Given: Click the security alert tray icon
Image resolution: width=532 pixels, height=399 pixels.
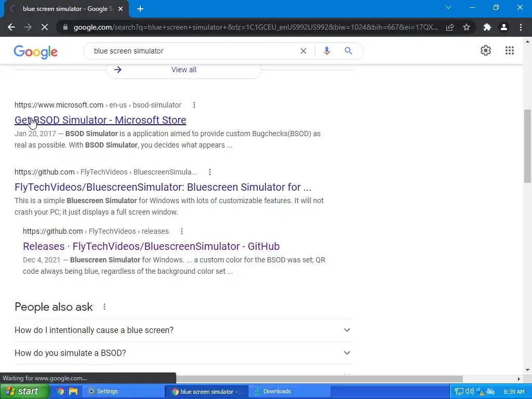Looking at the screenshot, I should 480,391.
